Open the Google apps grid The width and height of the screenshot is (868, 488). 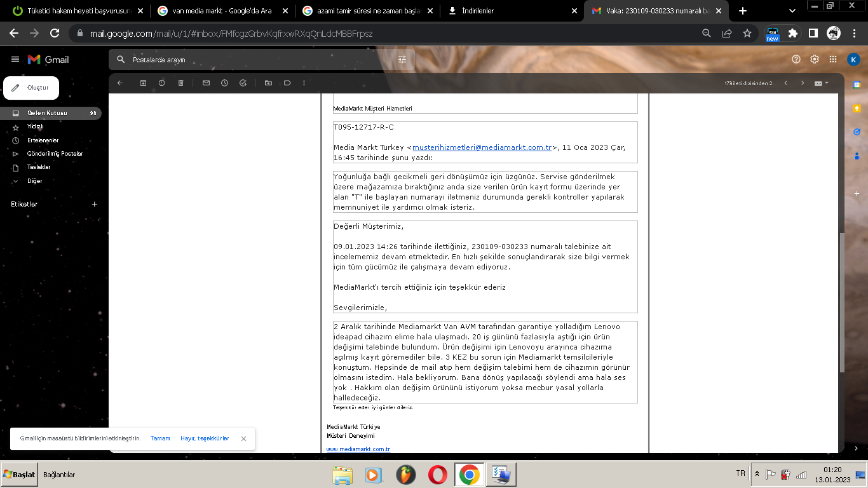tap(833, 59)
